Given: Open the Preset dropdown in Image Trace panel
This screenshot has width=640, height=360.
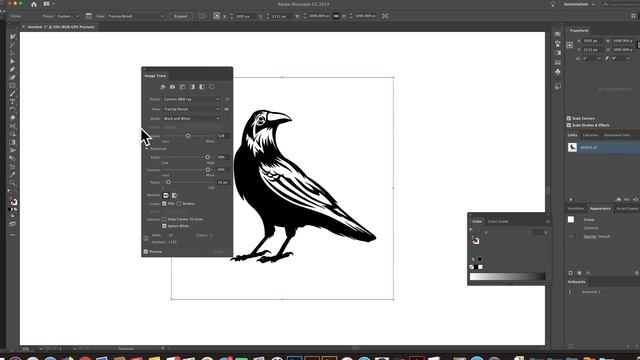Looking at the screenshot, I should [x=191, y=99].
